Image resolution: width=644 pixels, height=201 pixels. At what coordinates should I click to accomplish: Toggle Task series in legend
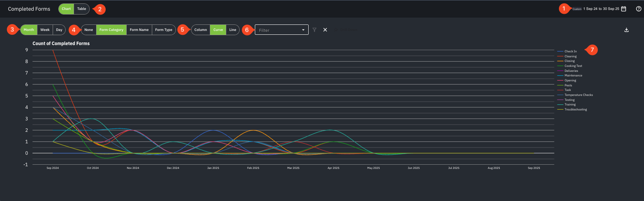(x=564, y=90)
